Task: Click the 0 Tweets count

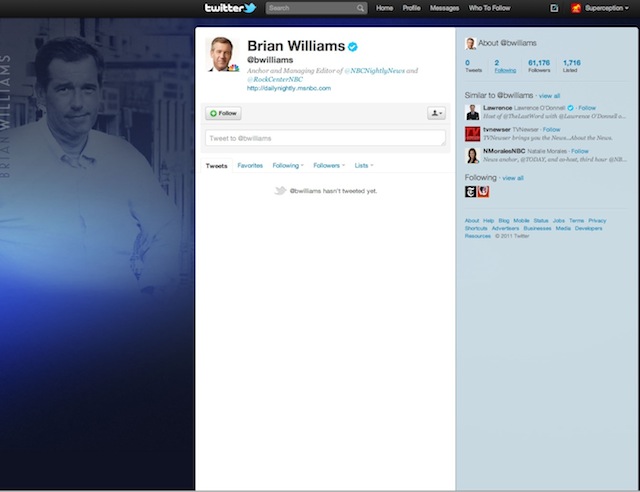Action: point(473,66)
